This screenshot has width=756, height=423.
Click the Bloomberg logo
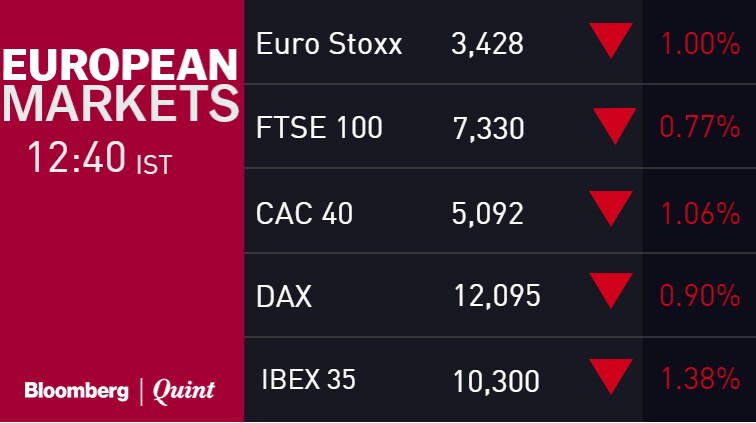click(x=76, y=390)
